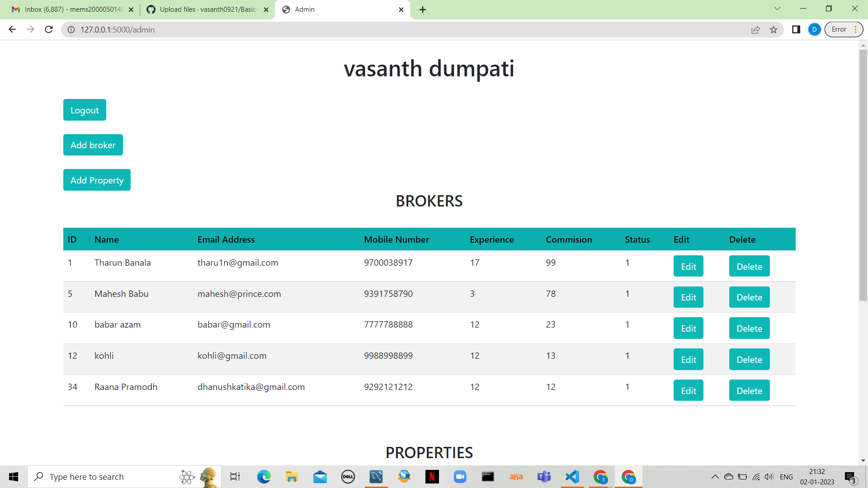
Task: Launch VS Code from the taskbar
Action: pyautogui.click(x=572, y=476)
